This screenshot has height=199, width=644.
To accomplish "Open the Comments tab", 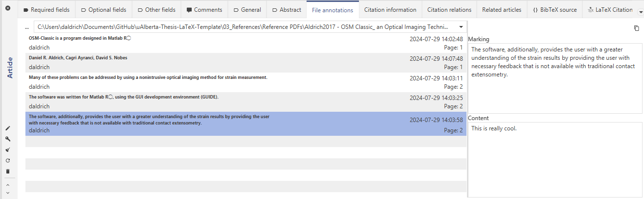I will click(204, 10).
